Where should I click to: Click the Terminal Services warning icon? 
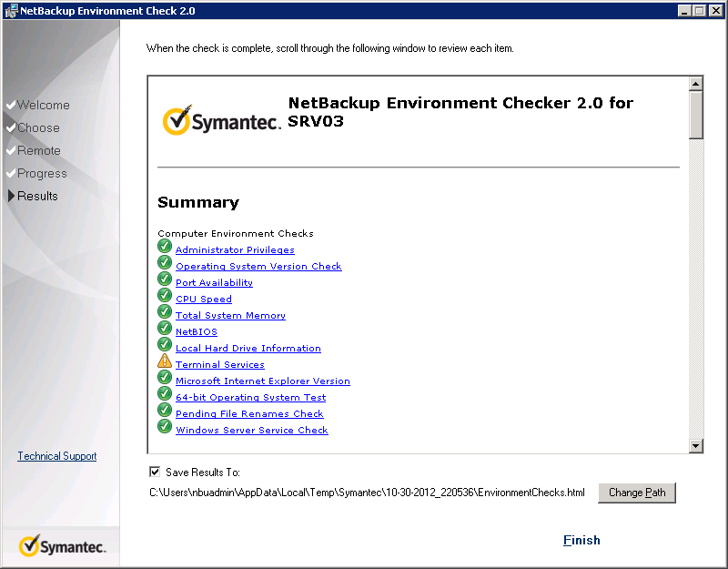[165, 361]
